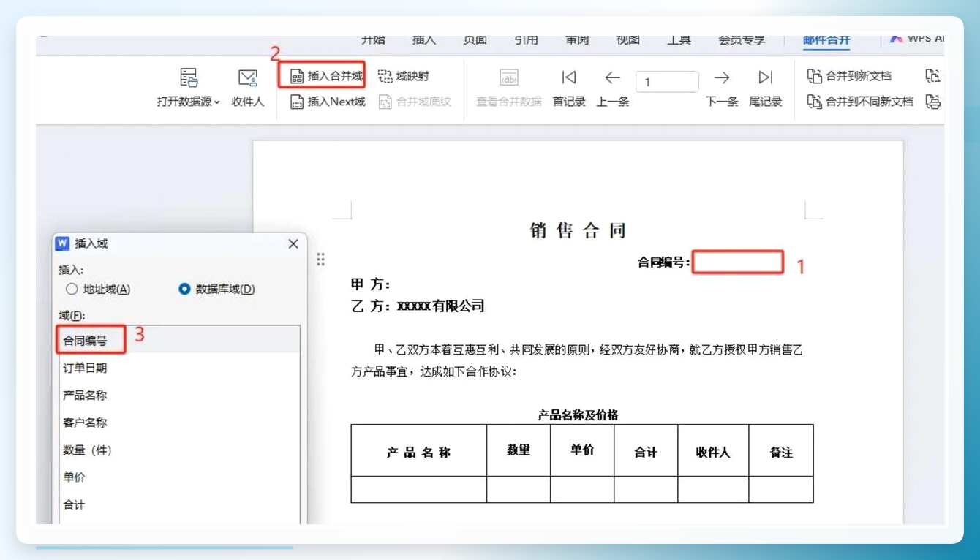Click Insert Next Field (插入Next域)

coord(327,102)
